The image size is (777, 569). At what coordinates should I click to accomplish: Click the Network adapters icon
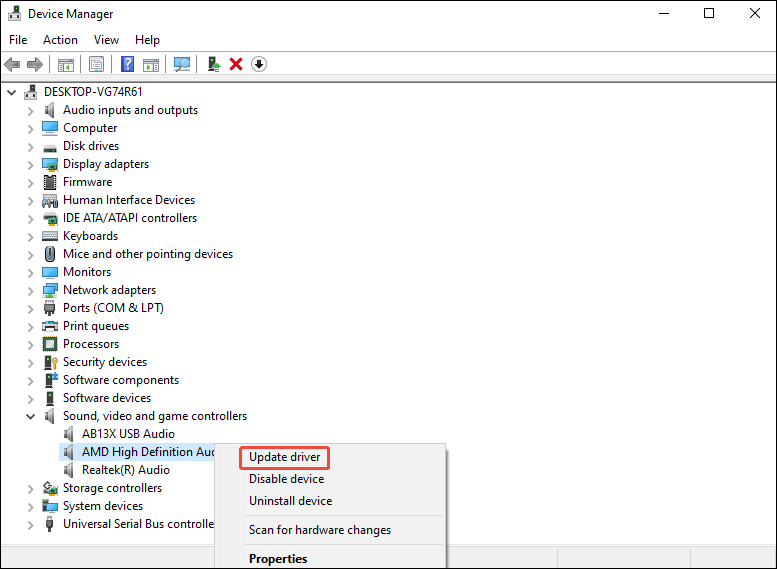point(50,290)
